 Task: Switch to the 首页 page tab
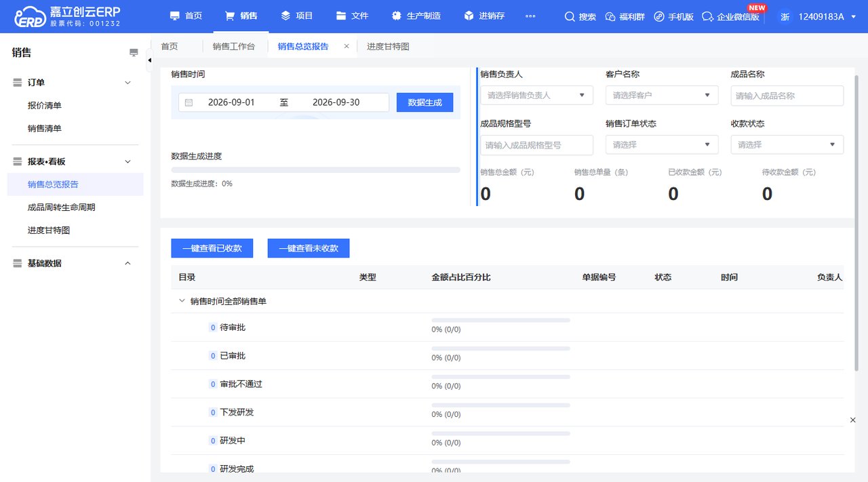point(170,47)
